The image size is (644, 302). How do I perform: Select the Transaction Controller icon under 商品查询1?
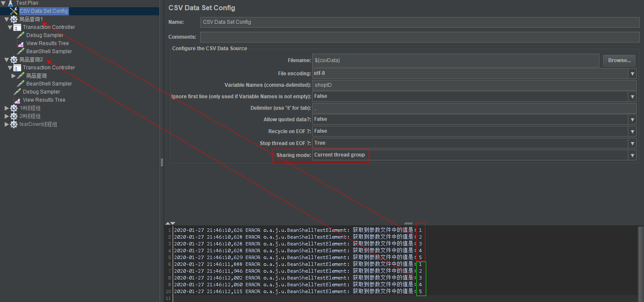[17, 27]
